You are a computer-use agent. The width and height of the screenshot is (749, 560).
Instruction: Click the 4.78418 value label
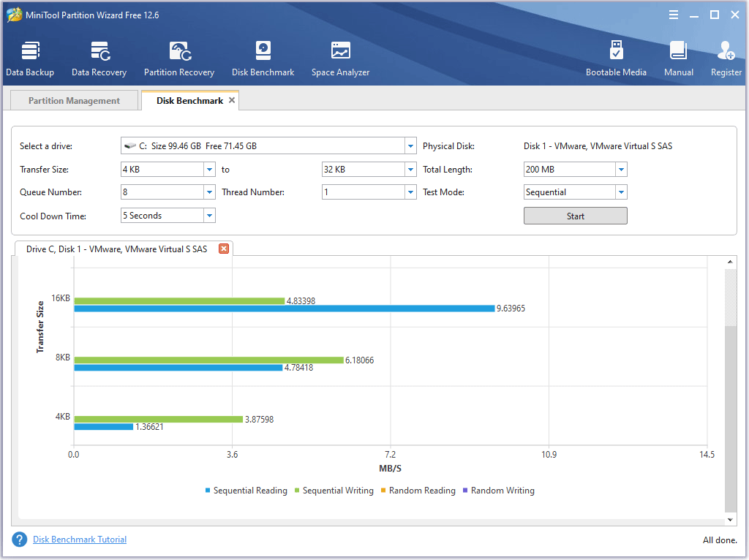[x=298, y=368]
